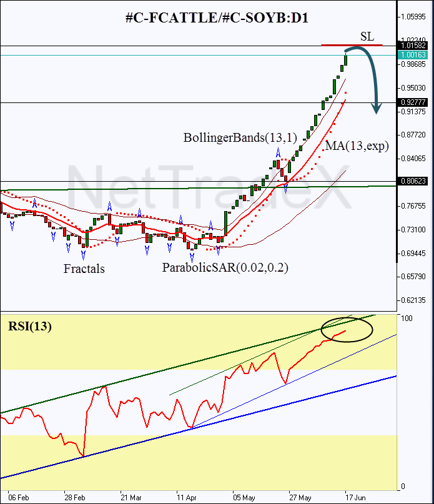This screenshot has height=504, width=434.
Task: Click the 28 Feb date label
Action: click(x=74, y=498)
